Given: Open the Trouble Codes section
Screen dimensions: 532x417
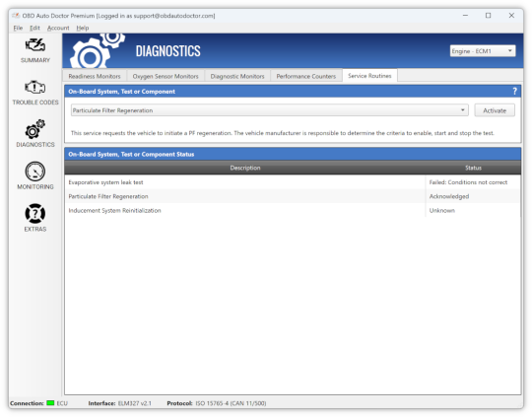Looking at the screenshot, I should (x=35, y=93).
